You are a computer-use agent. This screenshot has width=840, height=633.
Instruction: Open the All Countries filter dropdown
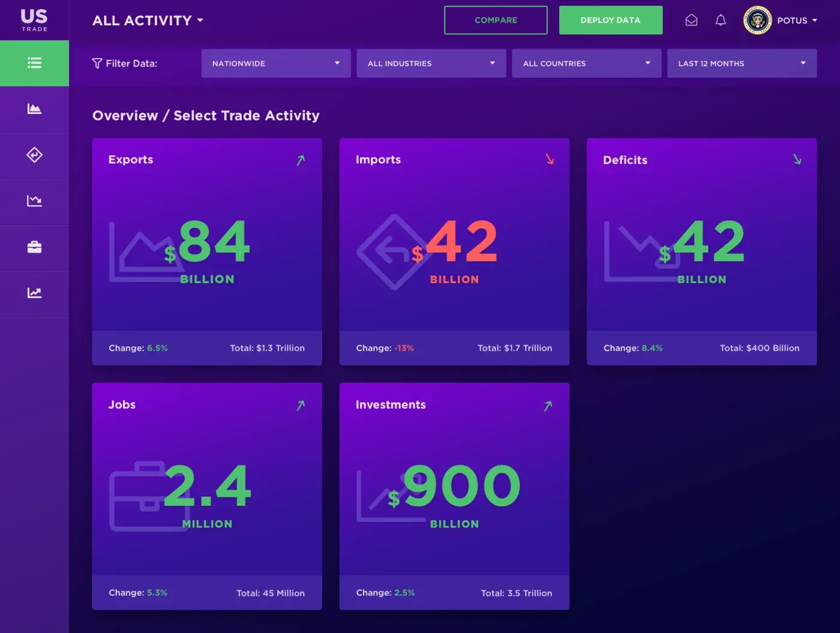tap(587, 64)
